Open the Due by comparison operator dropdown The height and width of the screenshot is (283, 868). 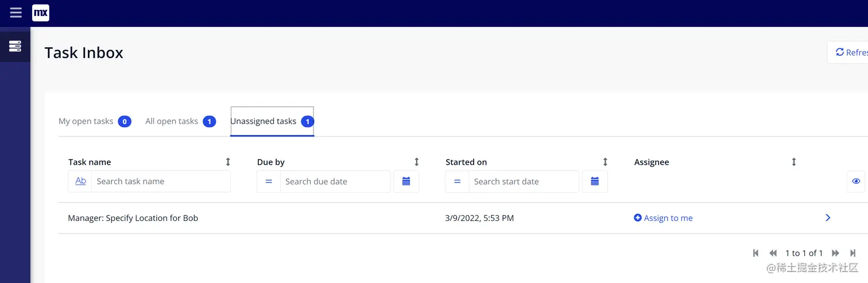[269, 181]
